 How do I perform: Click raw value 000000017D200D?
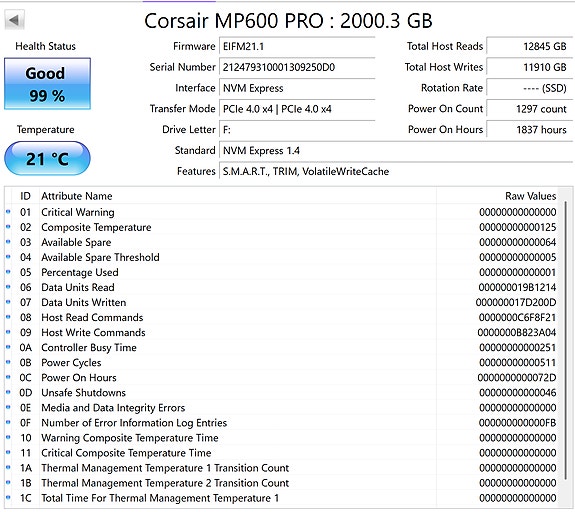pos(516,303)
